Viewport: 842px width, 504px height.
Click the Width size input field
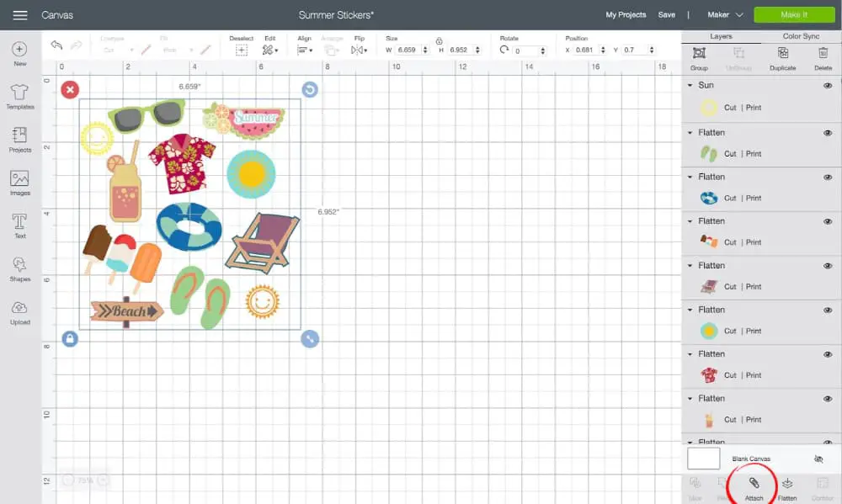tap(412, 50)
